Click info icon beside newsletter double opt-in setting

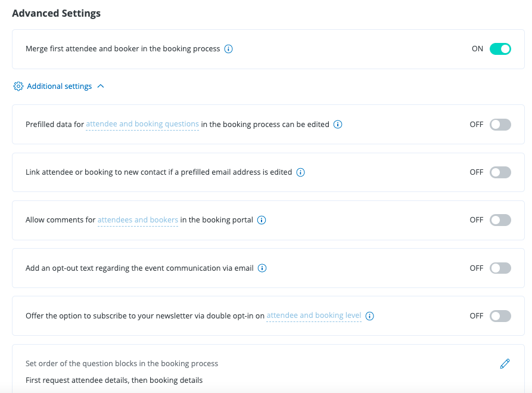click(369, 316)
